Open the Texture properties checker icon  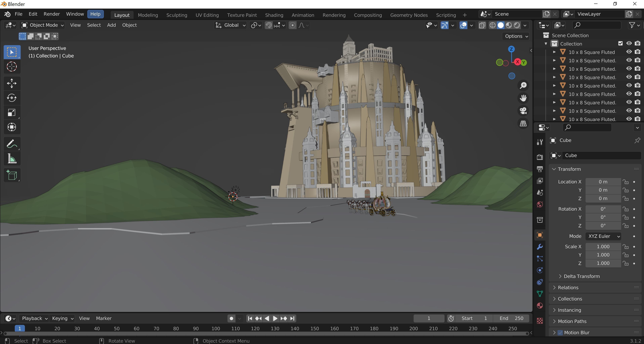click(x=540, y=321)
